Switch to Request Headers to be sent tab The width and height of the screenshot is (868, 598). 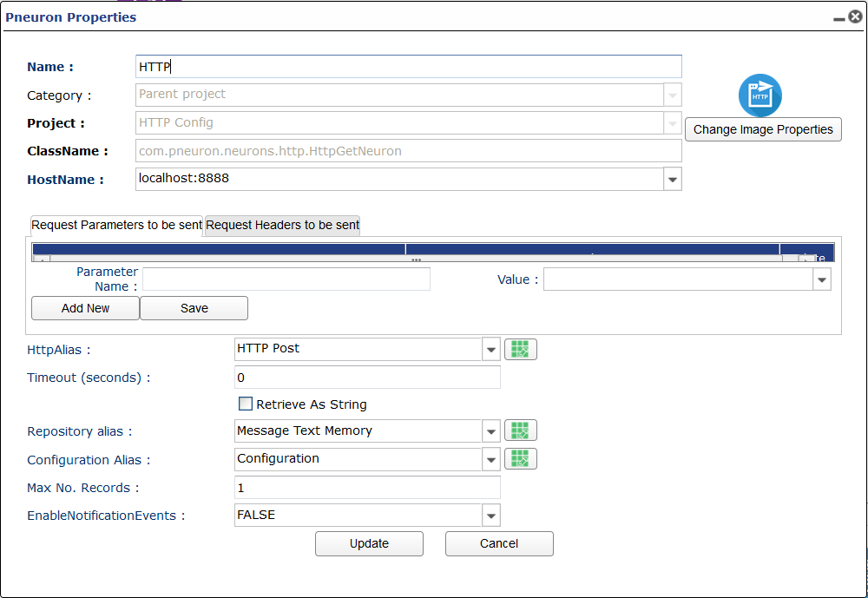(282, 225)
